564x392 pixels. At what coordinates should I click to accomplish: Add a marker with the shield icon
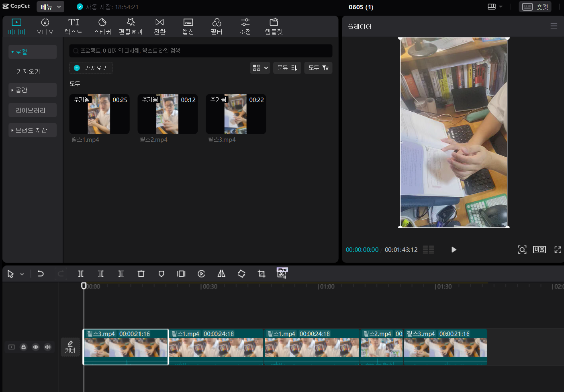161,274
